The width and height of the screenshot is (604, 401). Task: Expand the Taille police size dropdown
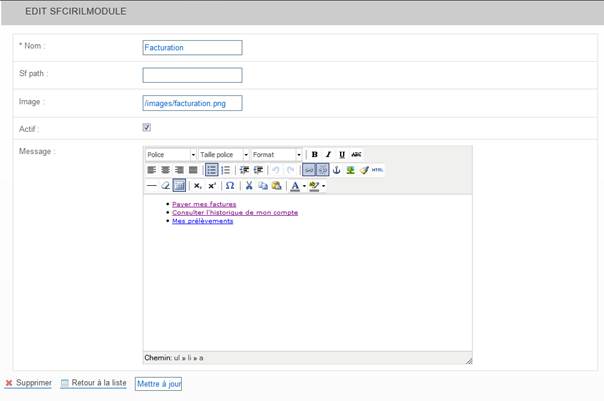click(x=223, y=155)
